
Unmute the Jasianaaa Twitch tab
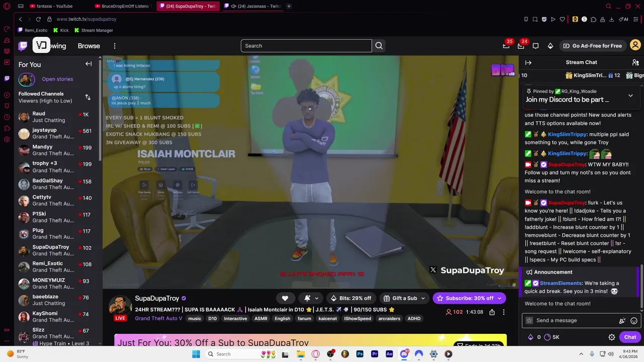click(233, 6)
